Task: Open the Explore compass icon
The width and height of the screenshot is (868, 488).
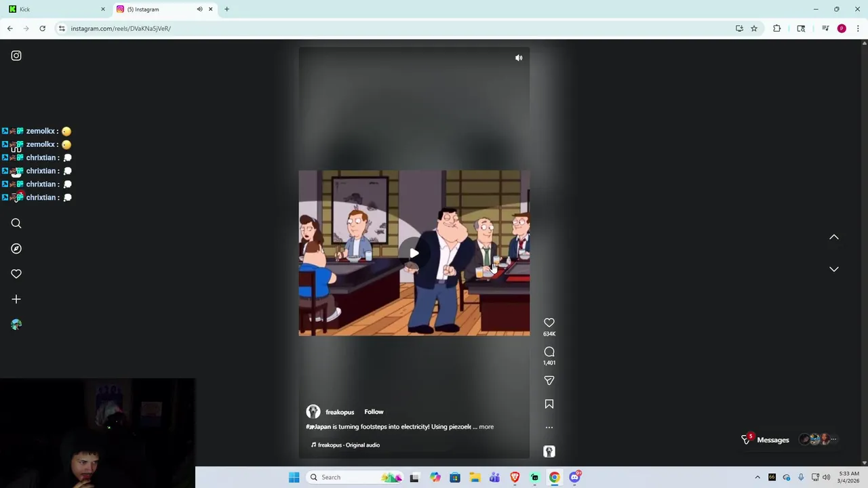Action: 16,249
